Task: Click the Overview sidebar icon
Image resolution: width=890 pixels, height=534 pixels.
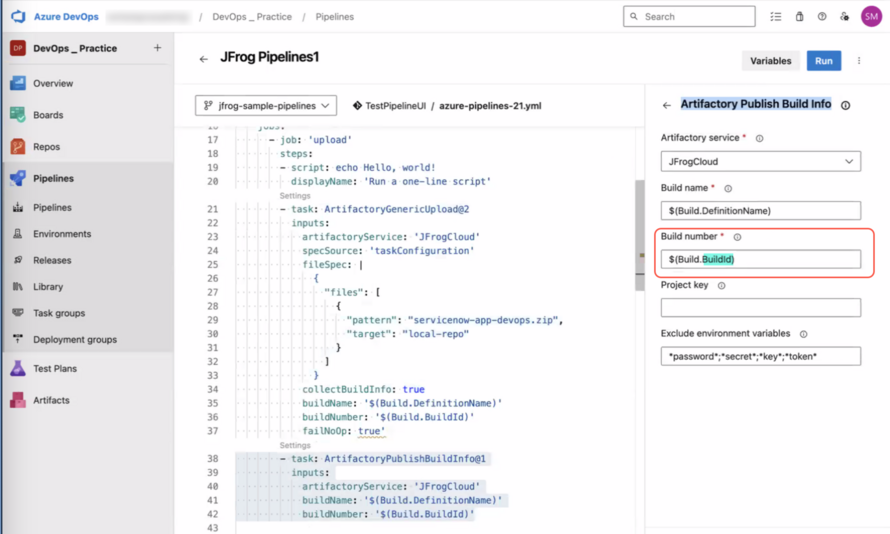Action: click(x=18, y=83)
